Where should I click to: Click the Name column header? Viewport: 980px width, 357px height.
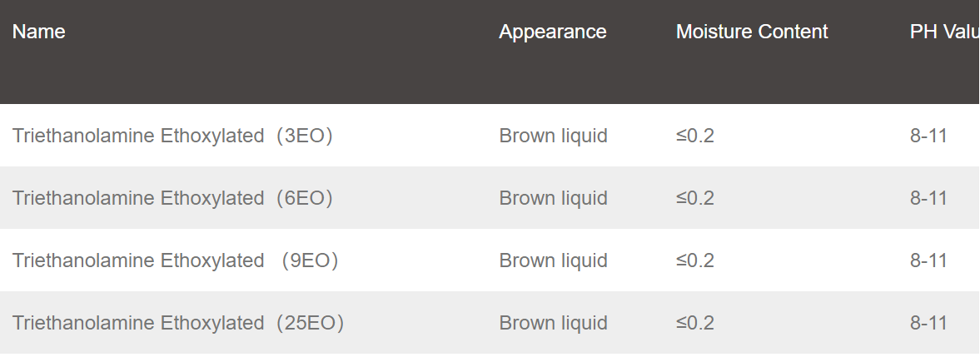39,32
